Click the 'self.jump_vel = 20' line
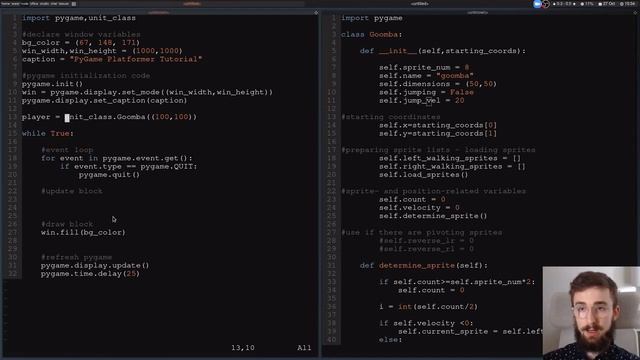 [422, 100]
